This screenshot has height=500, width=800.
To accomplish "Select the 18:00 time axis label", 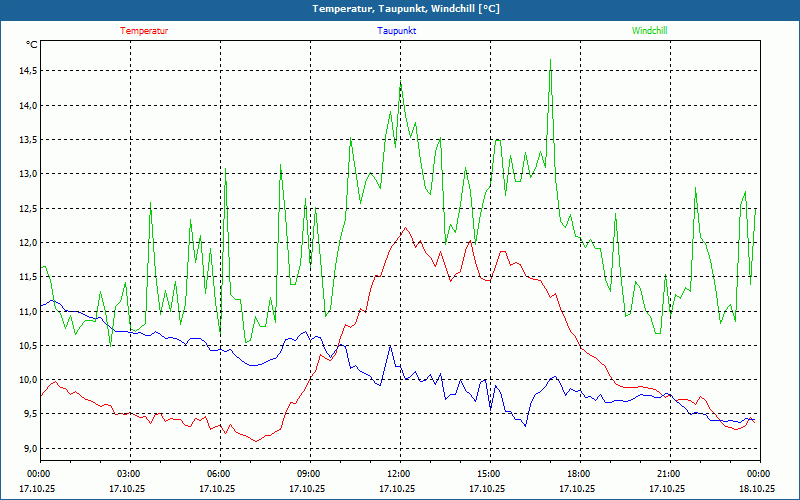I will (579, 473).
